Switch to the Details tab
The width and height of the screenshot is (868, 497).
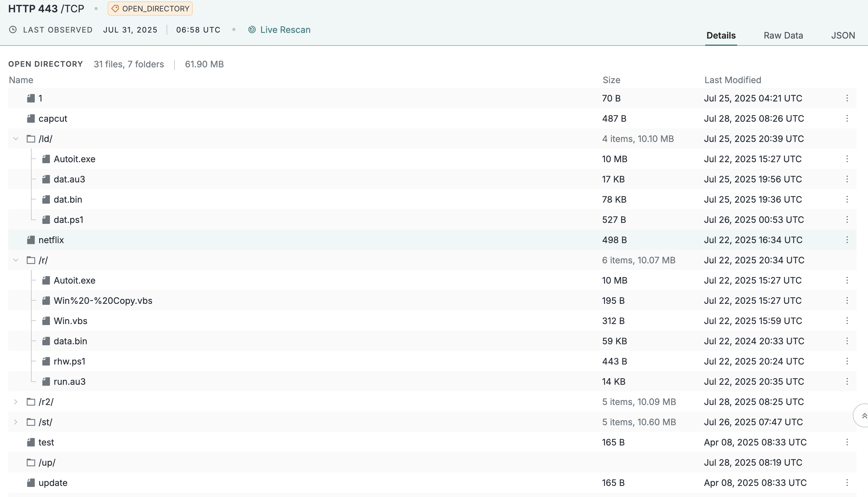(721, 35)
